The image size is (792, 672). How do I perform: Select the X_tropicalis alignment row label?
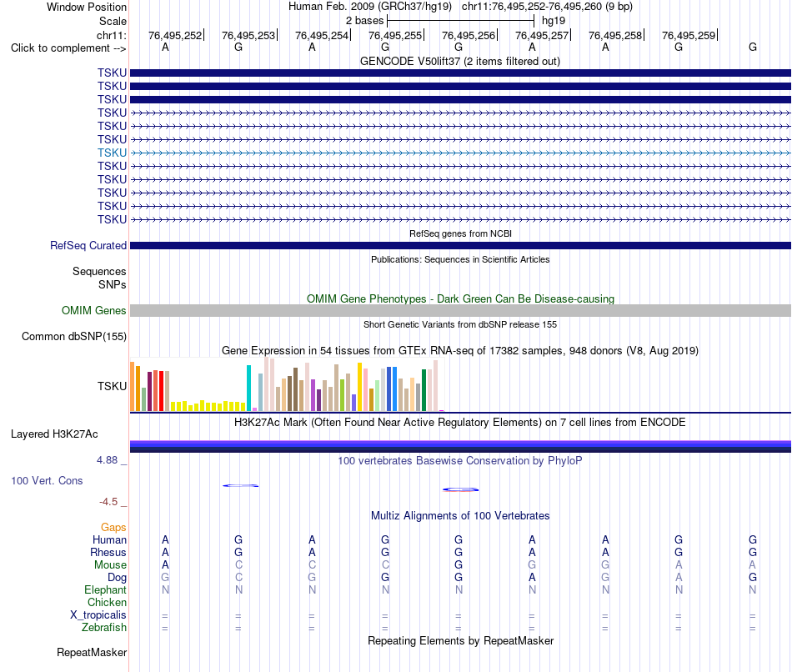[x=98, y=615]
